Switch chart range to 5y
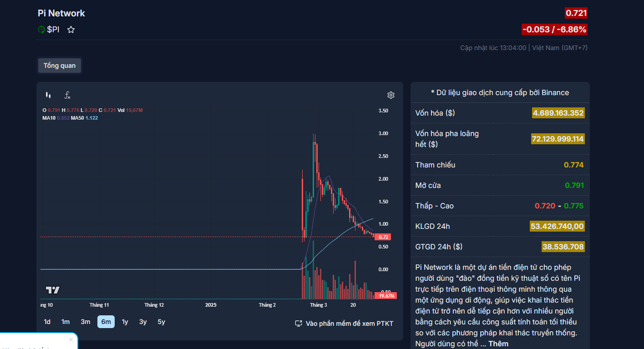 click(x=162, y=322)
